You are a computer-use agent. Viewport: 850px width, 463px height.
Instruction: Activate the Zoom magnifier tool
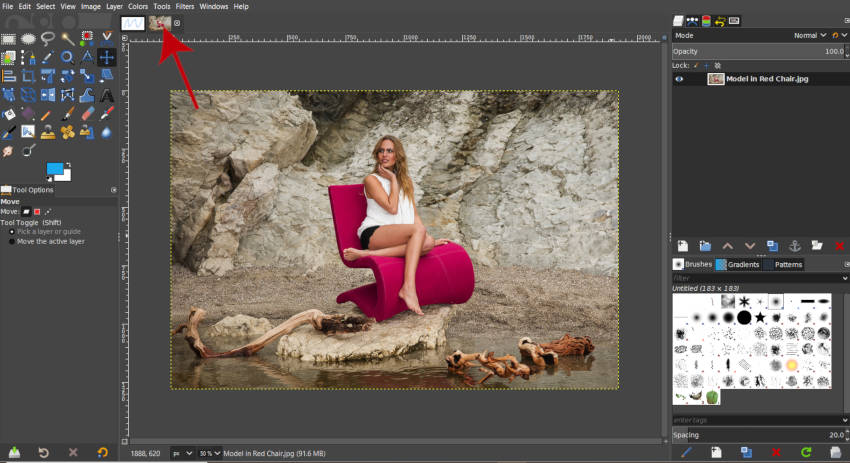coord(68,57)
